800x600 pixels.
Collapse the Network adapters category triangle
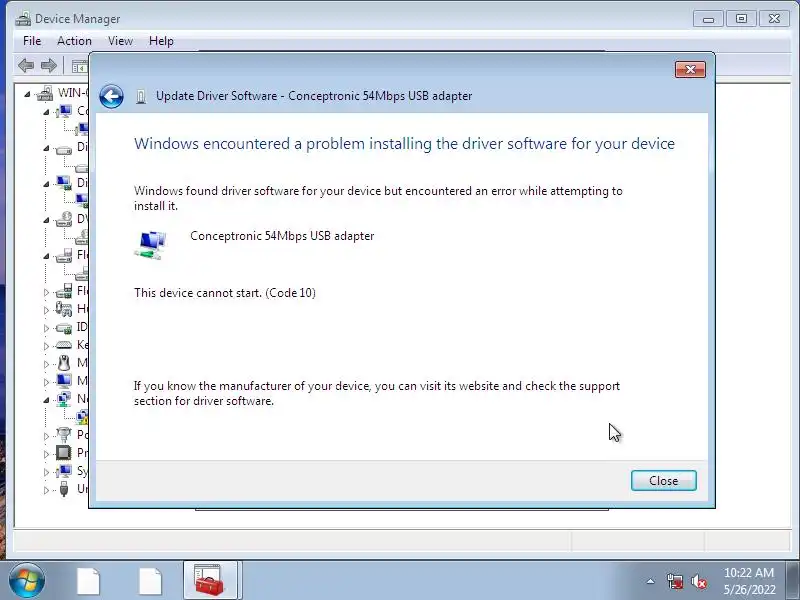coord(46,401)
